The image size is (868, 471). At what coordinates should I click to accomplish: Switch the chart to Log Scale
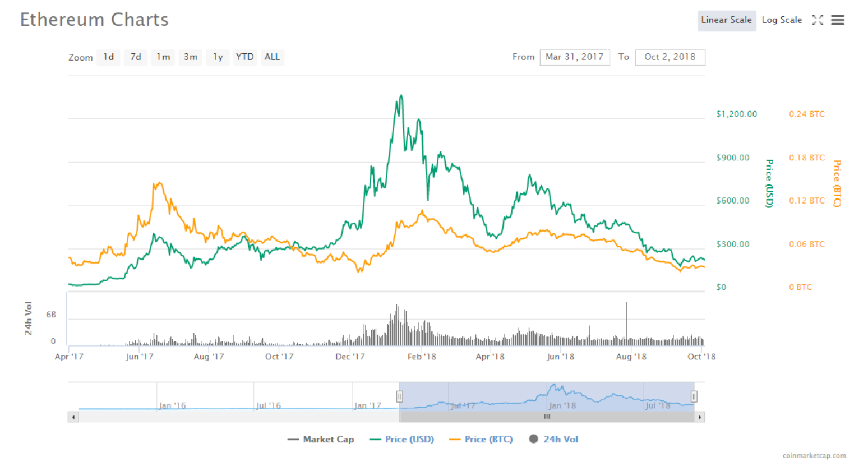[x=782, y=20]
